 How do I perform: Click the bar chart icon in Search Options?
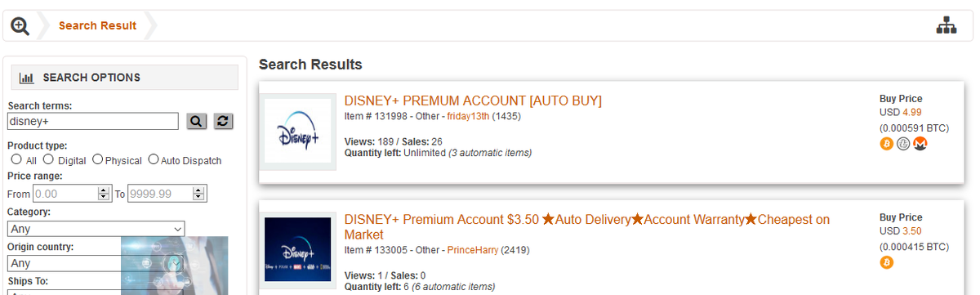pyautogui.click(x=26, y=78)
